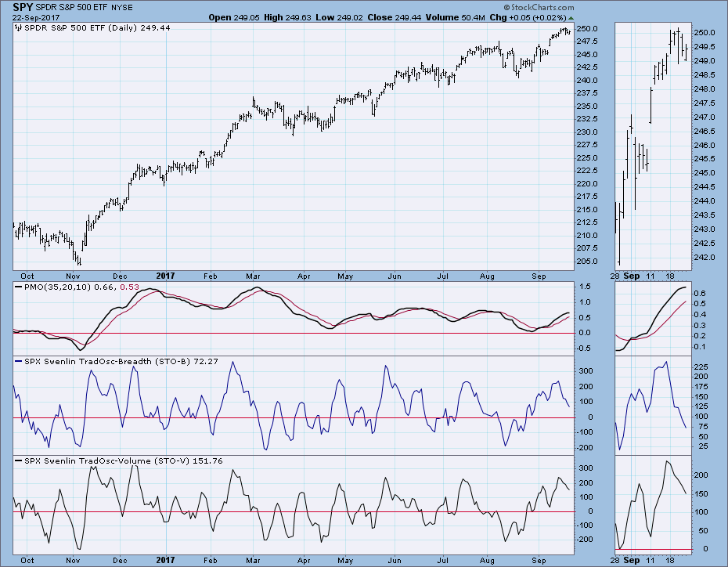Click the PMO(35,20,10) indicator legend
The width and height of the screenshot is (728, 567).
pyautogui.click(x=57, y=287)
